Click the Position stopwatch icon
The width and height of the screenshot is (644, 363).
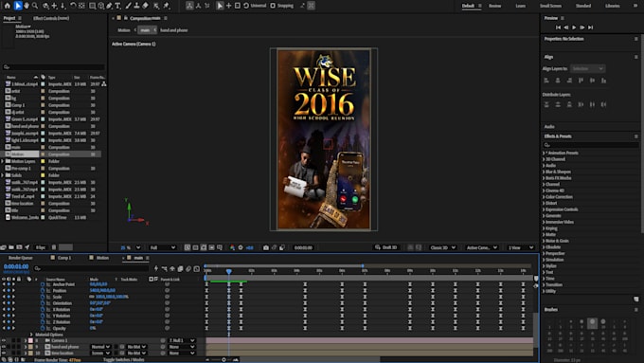(x=43, y=290)
